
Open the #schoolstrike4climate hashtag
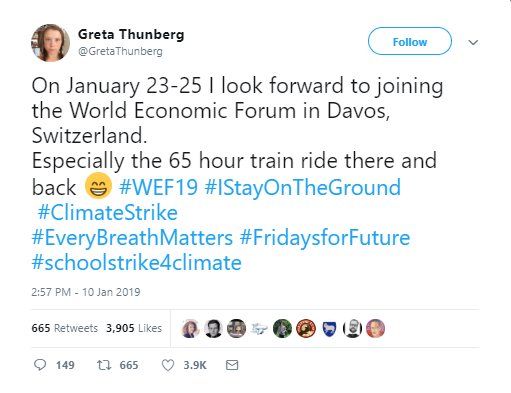click(x=136, y=263)
